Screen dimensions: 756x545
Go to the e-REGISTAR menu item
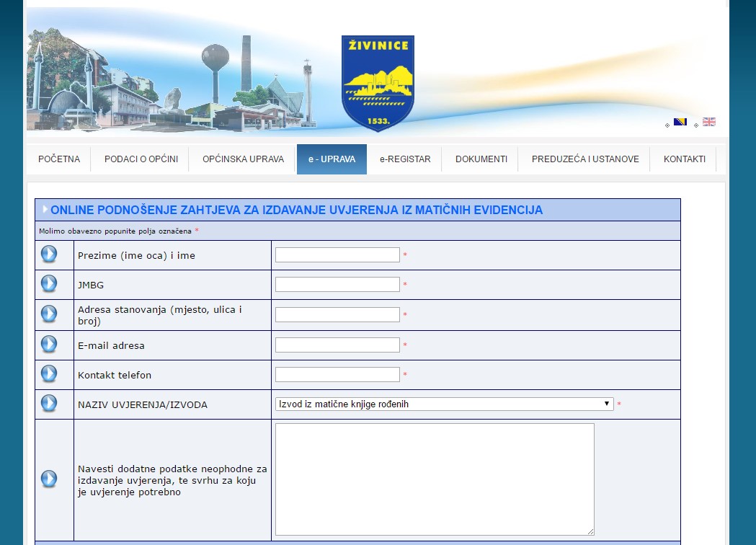click(x=405, y=159)
